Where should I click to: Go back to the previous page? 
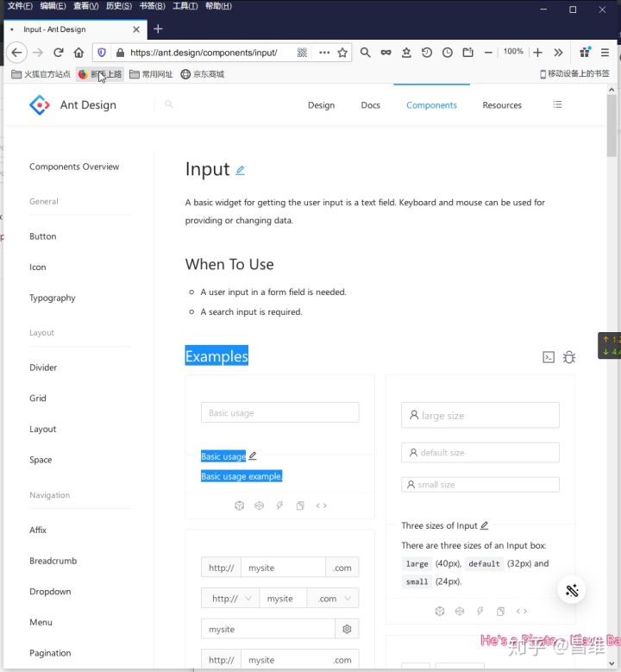[x=16, y=53]
